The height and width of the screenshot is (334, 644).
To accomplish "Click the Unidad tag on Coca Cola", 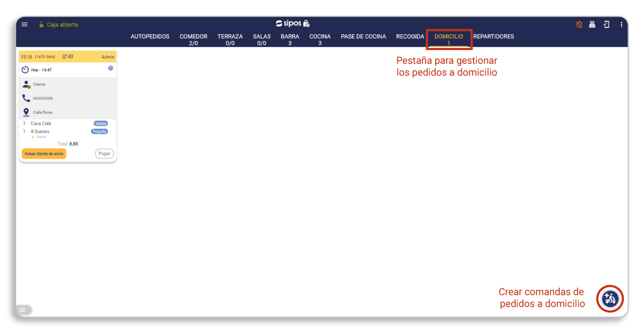I will click(x=101, y=124).
